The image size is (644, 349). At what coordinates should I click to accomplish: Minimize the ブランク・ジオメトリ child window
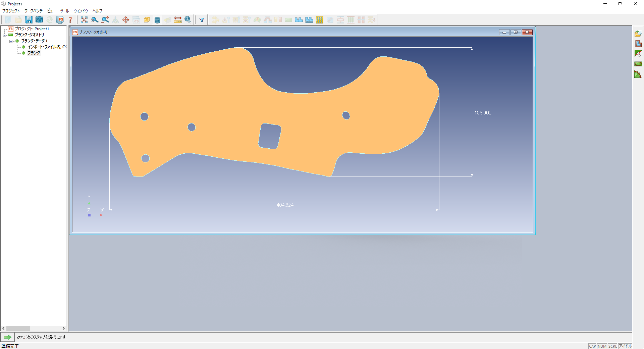tap(504, 32)
